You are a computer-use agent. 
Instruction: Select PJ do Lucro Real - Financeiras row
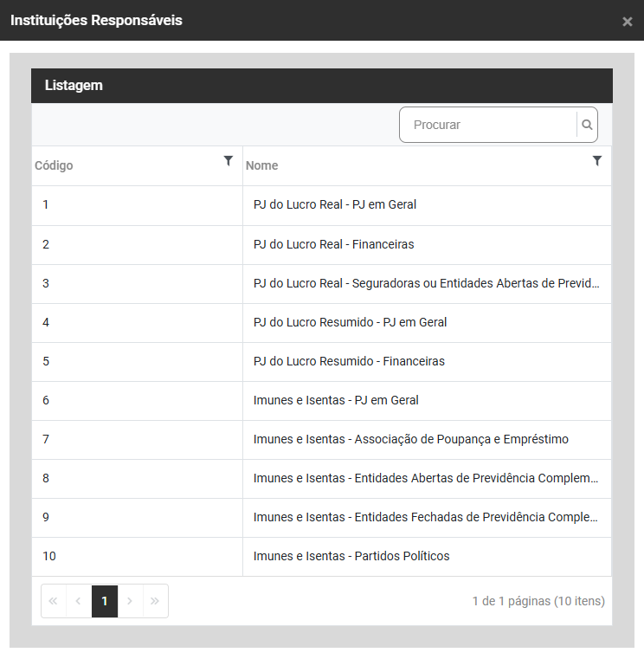pyautogui.click(x=333, y=244)
